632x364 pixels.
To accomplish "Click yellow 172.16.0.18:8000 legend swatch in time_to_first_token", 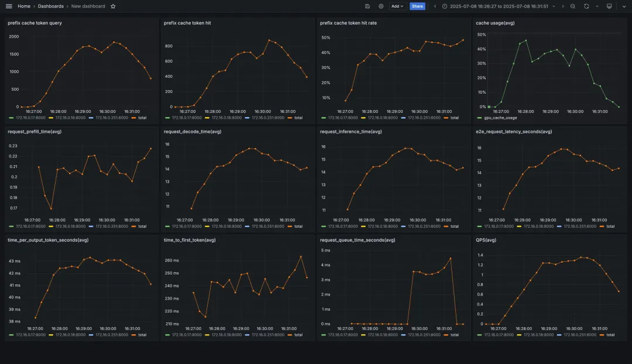I will coord(207,335).
